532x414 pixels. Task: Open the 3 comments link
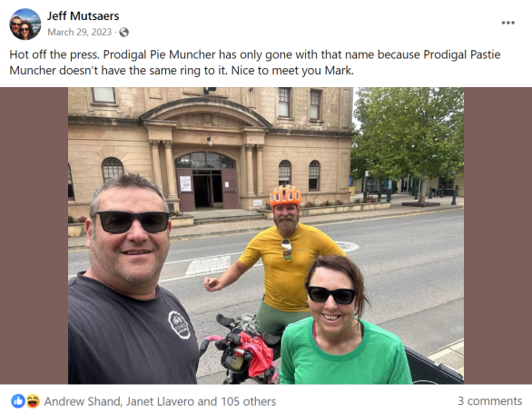pos(489,400)
